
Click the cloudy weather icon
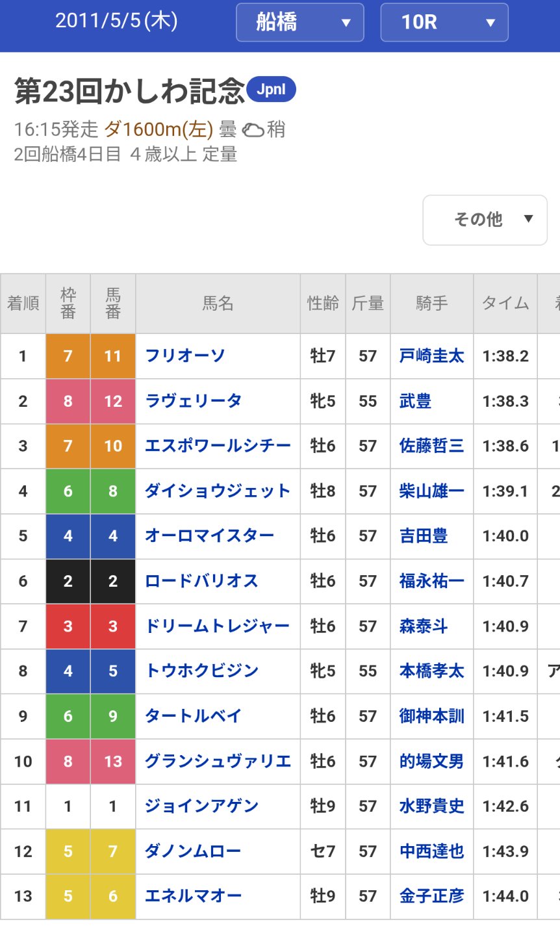pyautogui.click(x=253, y=130)
